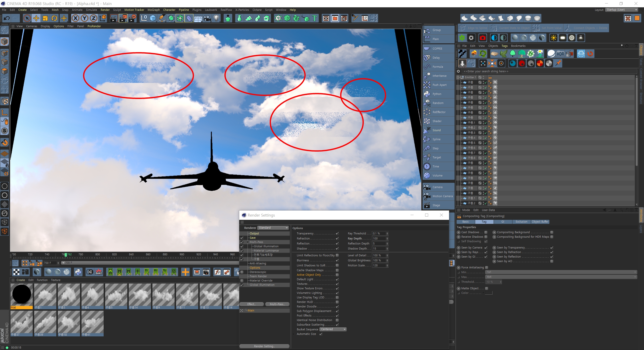The image size is (644, 350).
Task: Click Current State to Object button
Action: [x=510, y=28]
